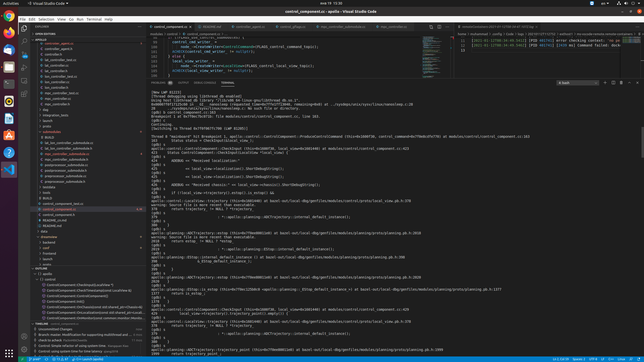Open the Compare Changes diff icon

point(431,27)
